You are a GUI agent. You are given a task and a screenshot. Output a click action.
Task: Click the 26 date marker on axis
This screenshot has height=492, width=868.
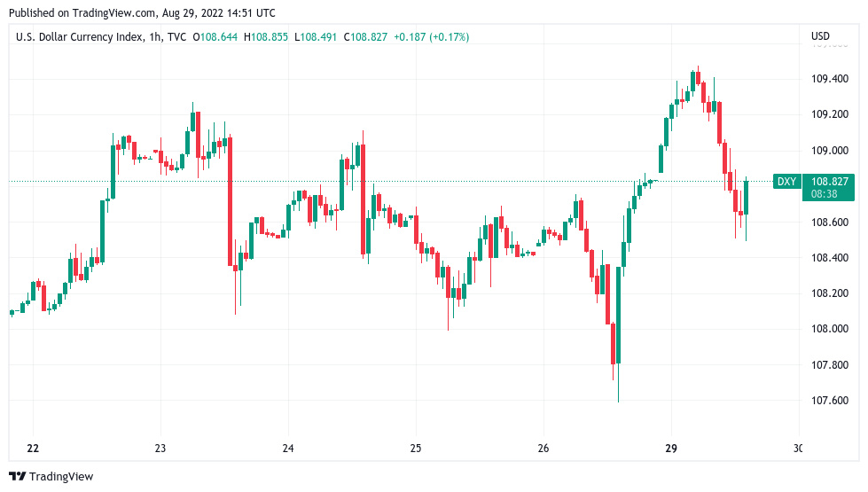pos(543,449)
